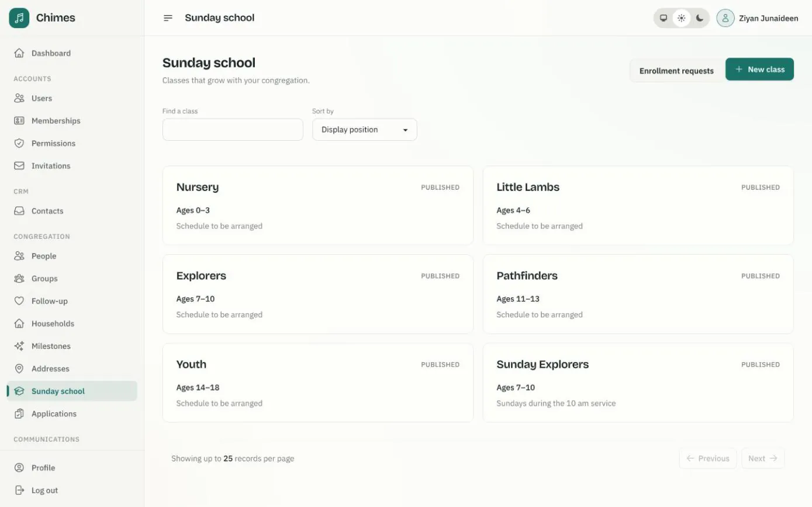
Task: Click the Log out arrow icon
Action: point(19,491)
